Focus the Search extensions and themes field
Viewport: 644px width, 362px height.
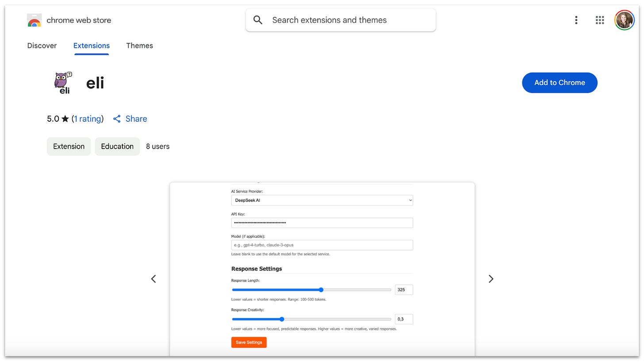coord(341,20)
